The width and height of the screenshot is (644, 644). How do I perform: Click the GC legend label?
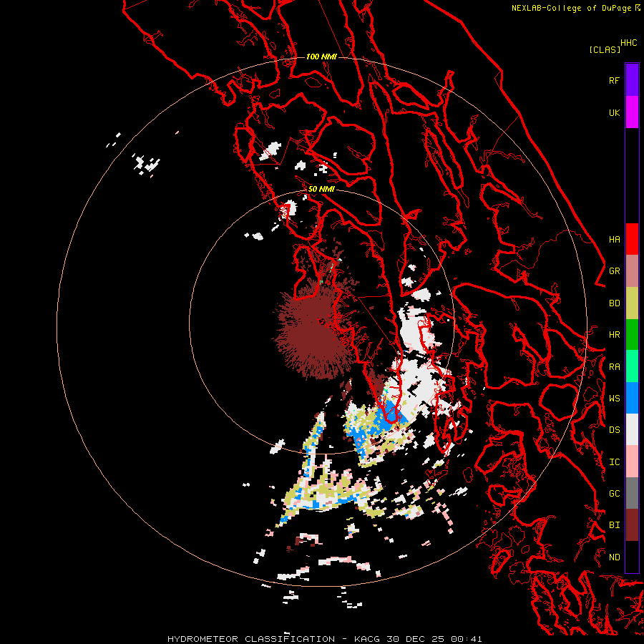click(615, 493)
